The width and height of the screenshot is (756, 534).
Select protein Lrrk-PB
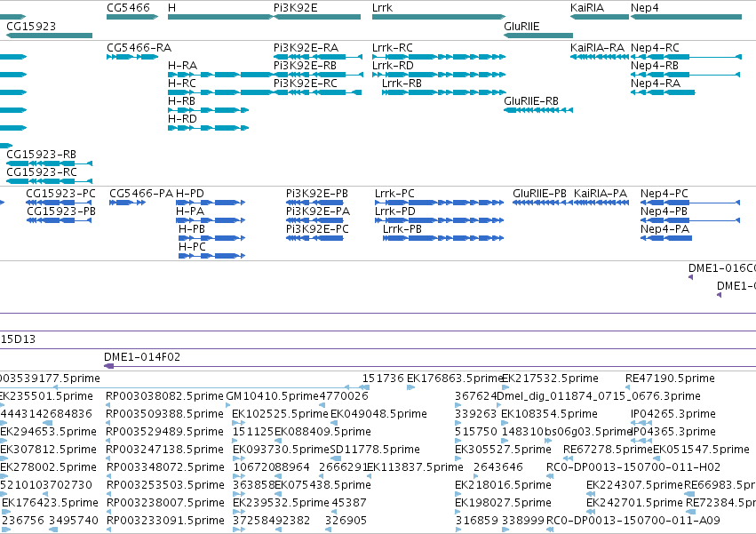click(443, 238)
